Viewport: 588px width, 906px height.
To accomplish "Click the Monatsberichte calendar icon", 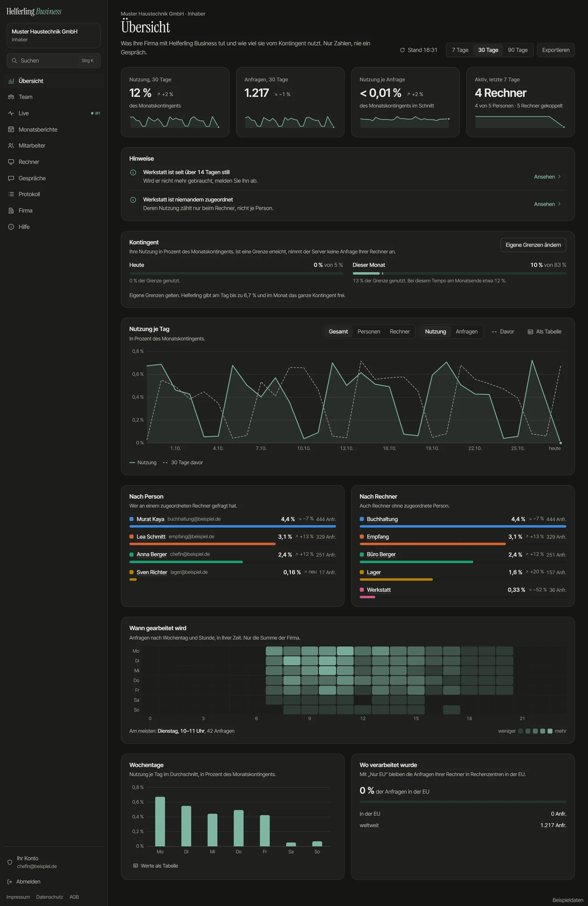I will point(11,130).
